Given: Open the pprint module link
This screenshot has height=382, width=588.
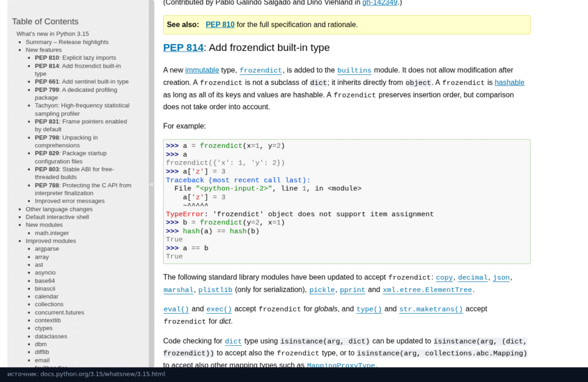Looking at the screenshot, I should pyautogui.click(x=352, y=290).
